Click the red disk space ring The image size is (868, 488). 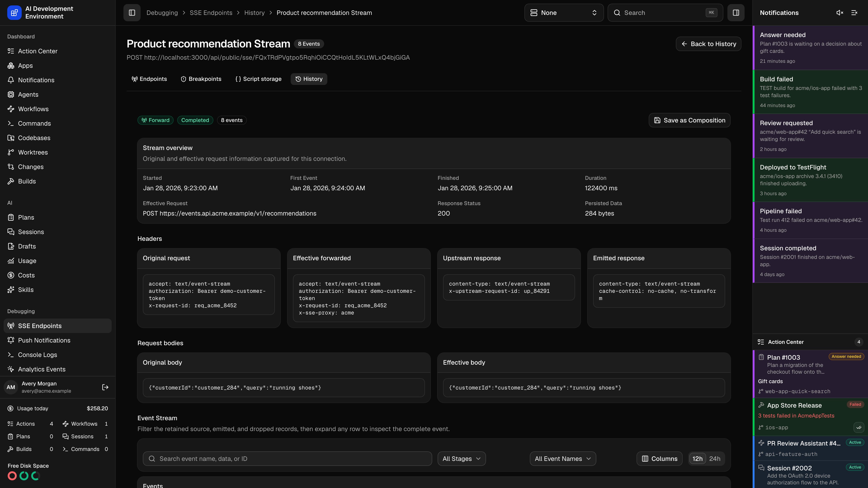coord(12,476)
